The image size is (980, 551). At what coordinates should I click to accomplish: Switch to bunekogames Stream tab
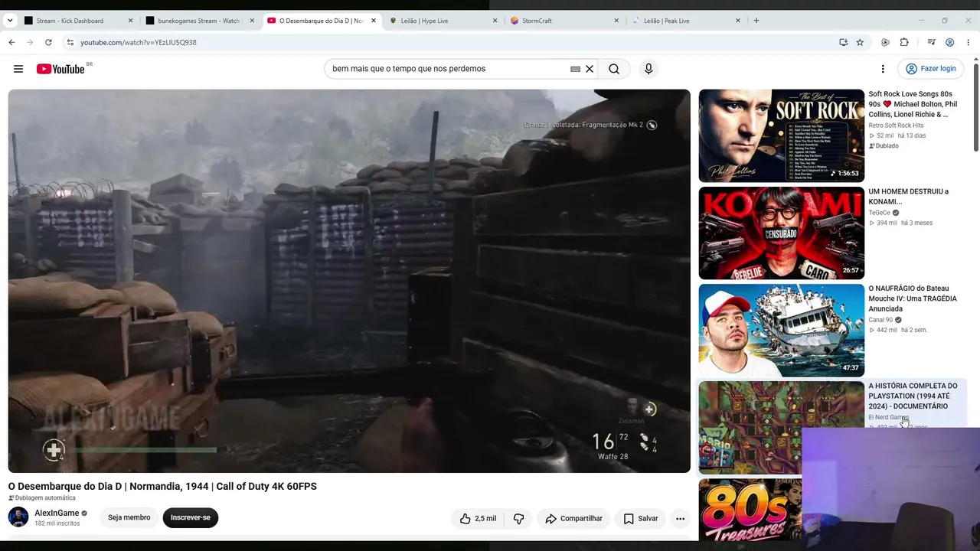click(x=199, y=21)
